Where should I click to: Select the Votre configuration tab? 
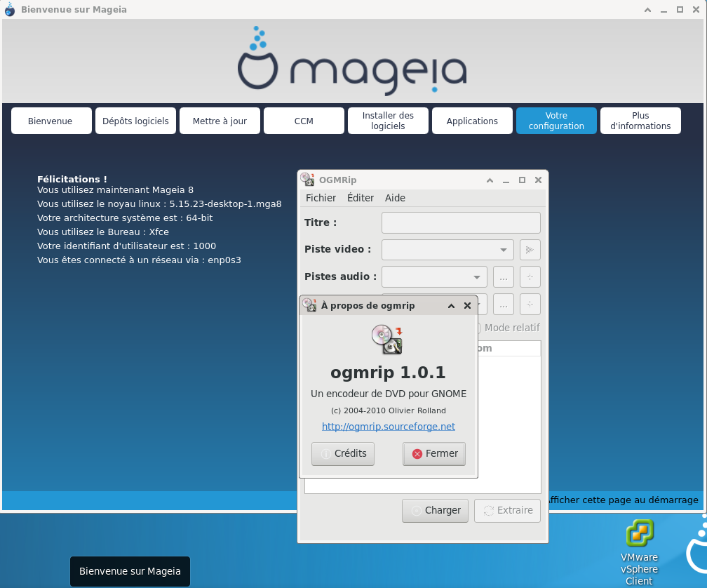(556, 121)
